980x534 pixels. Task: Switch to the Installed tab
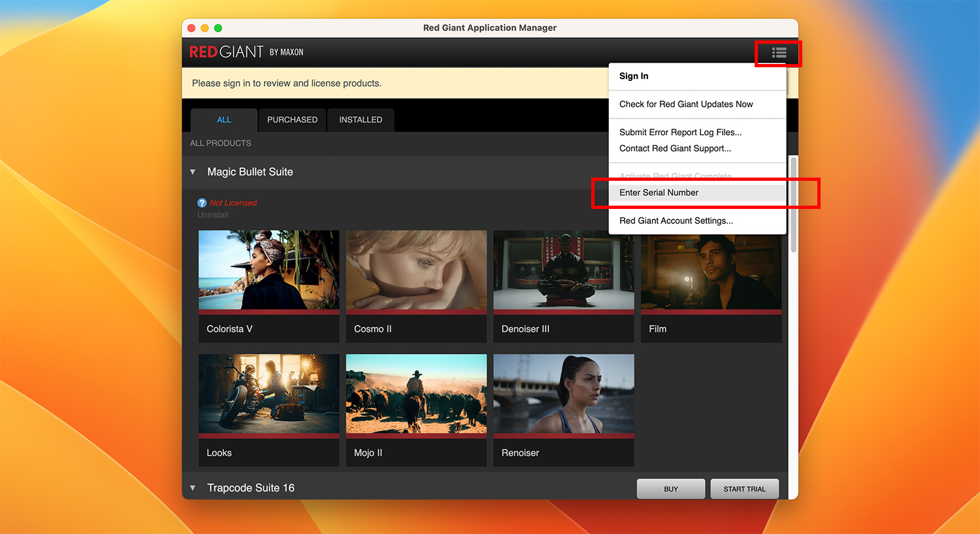(360, 120)
